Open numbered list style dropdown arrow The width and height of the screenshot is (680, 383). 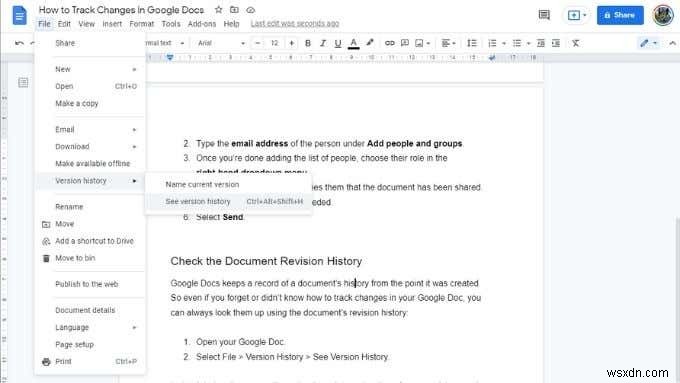pos(503,43)
